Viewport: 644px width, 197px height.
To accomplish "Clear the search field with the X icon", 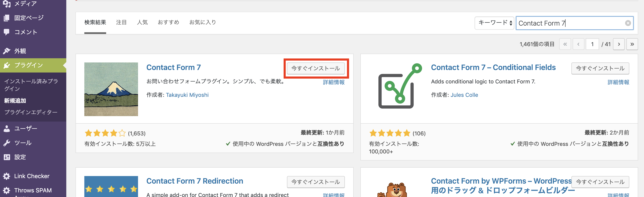I will point(628,23).
